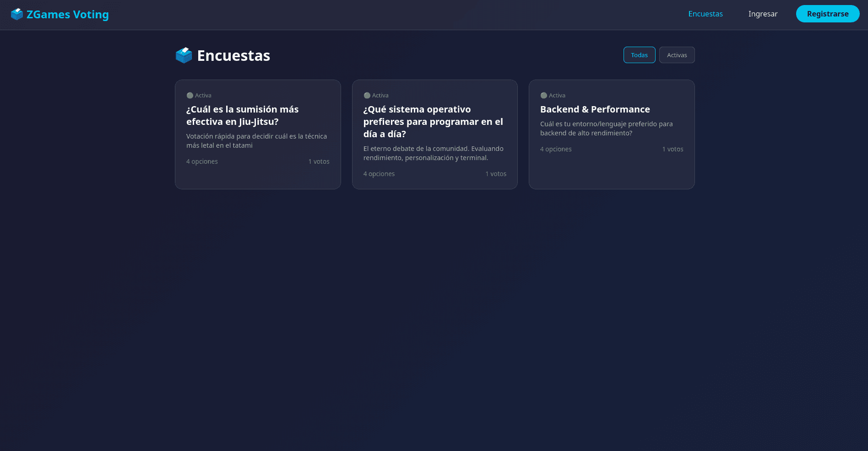Select the Activas filter

(677, 55)
